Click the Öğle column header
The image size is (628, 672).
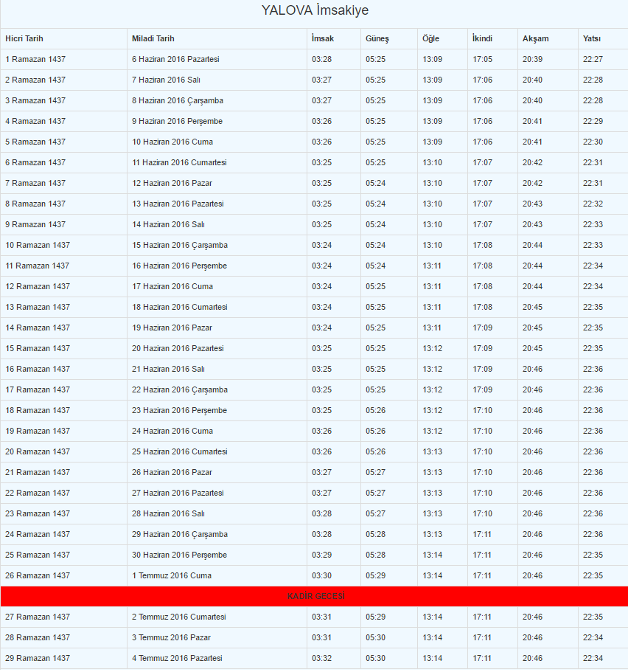click(431, 38)
